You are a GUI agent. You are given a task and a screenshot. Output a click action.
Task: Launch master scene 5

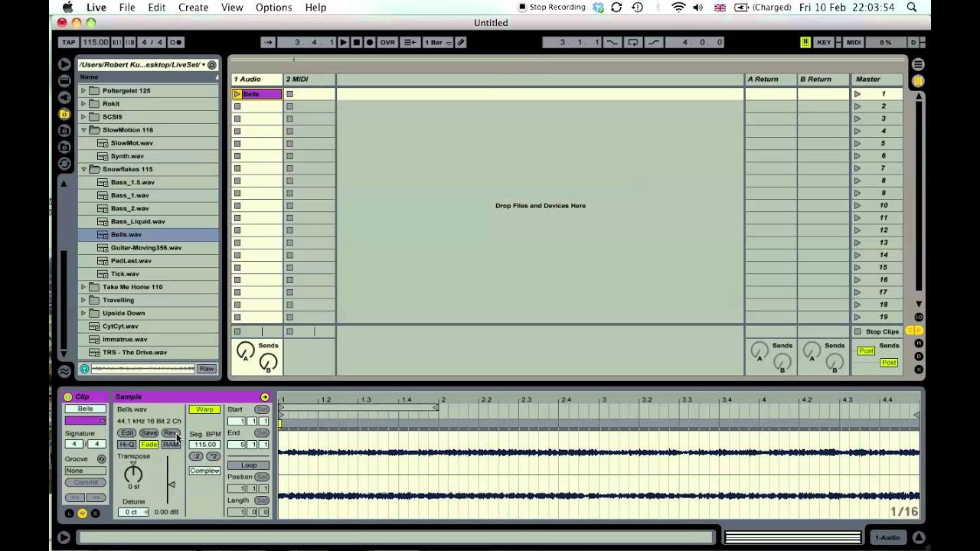[857, 143]
